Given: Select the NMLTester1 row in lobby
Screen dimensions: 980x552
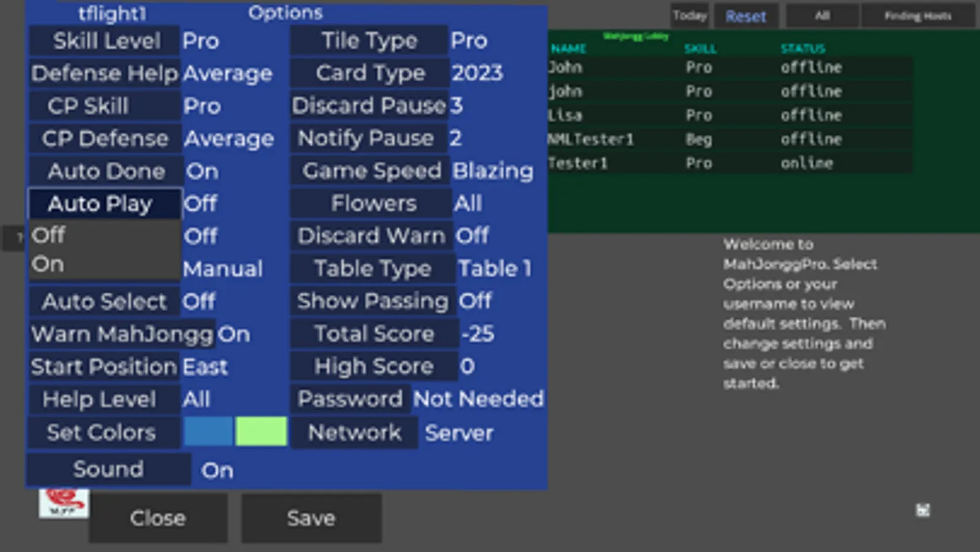Looking at the screenshot, I should (x=729, y=139).
